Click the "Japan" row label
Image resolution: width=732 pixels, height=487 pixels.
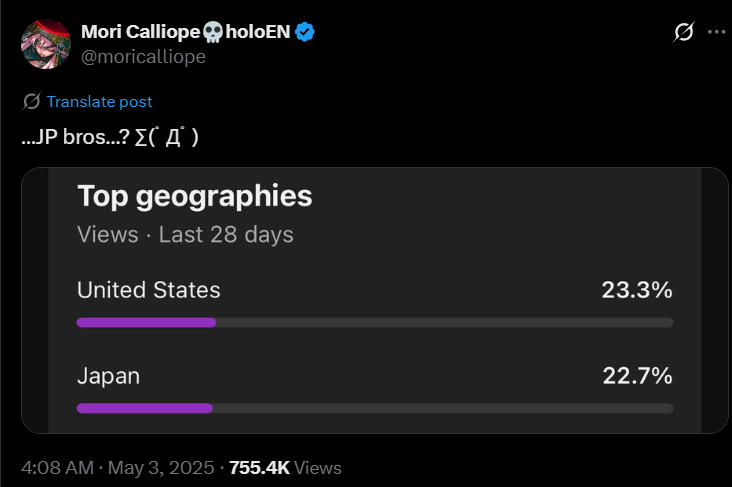[108, 376]
